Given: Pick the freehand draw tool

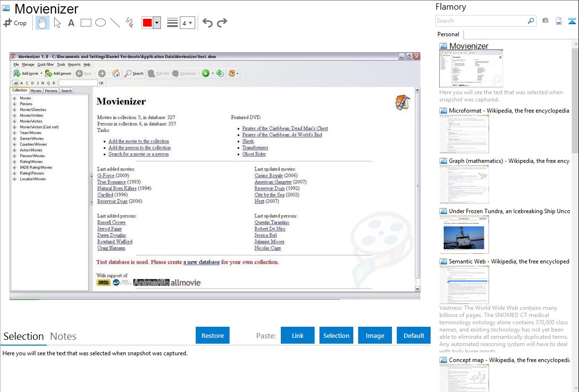Looking at the screenshot, I should pyautogui.click(x=130, y=23).
